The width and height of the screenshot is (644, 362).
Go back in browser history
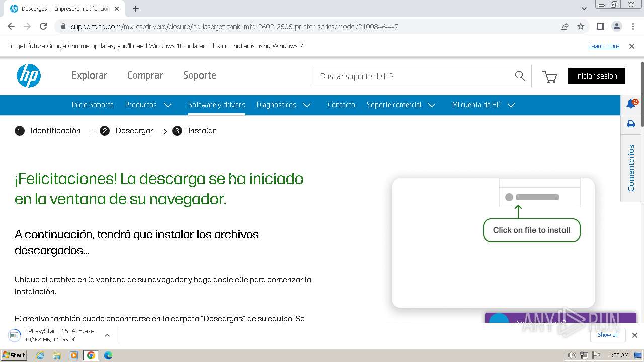(x=11, y=26)
